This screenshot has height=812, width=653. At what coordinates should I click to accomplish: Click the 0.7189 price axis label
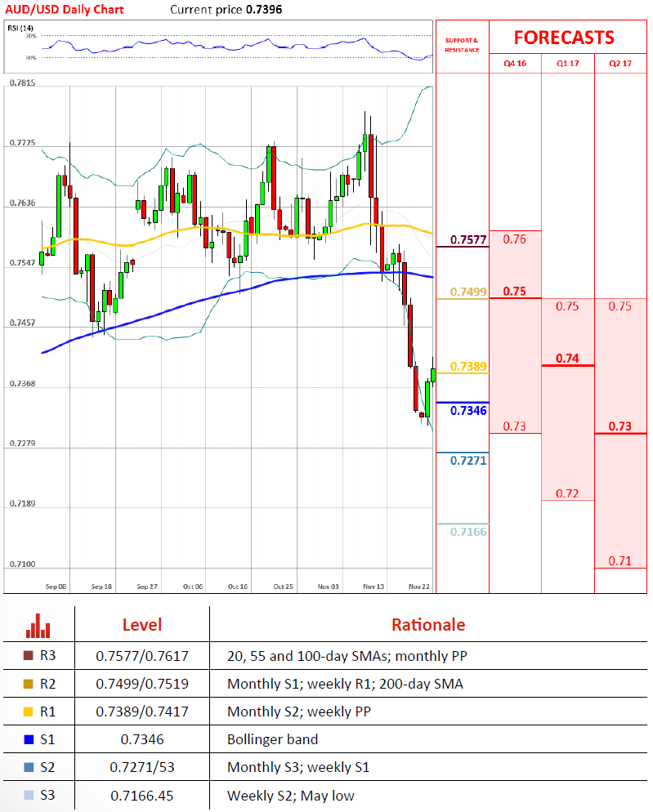coord(22,504)
